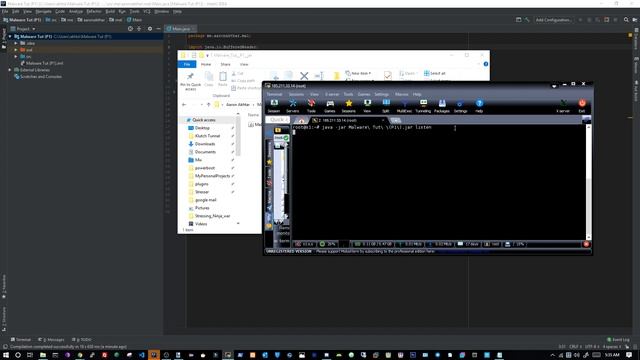Click the MobaXterm terminal vertical scrollbar
This screenshot has width=640, height=360.
click(x=588, y=182)
